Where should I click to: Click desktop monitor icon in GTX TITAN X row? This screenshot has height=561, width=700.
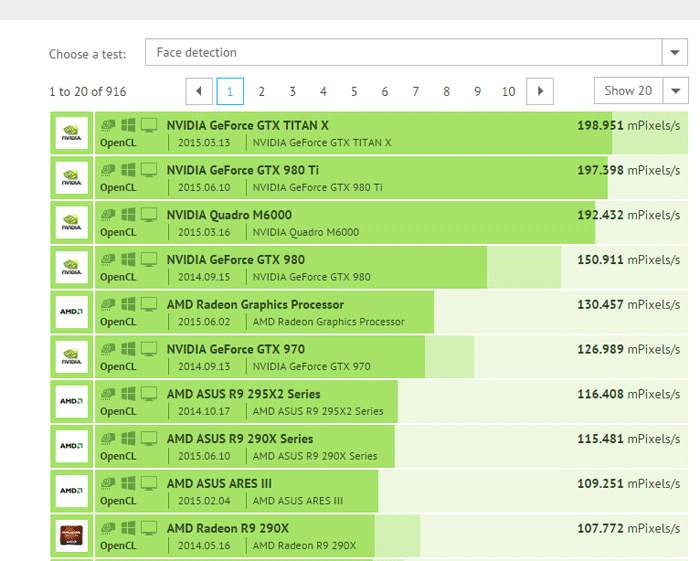point(149,125)
